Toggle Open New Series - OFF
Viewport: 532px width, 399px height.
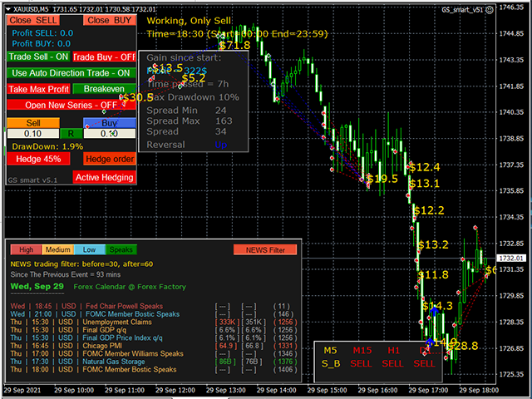tap(71, 106)
